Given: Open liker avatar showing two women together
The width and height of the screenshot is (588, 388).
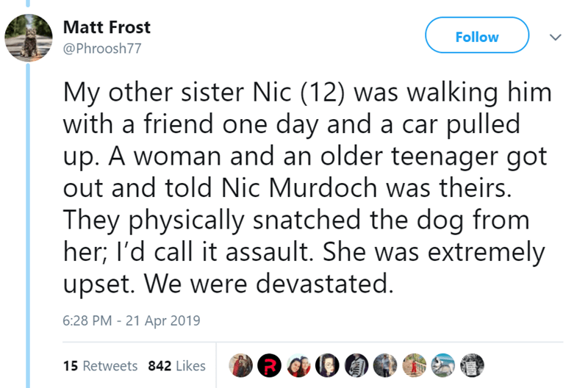Looking at the screenshot, I should click(300, 365).
